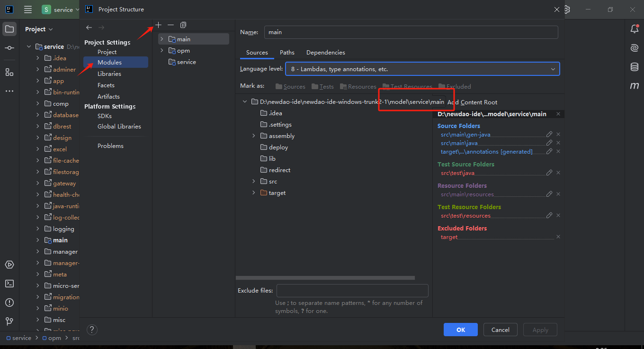Click the Exclude files input field
The width and height of the screenshot is (644, 349).
352,290
